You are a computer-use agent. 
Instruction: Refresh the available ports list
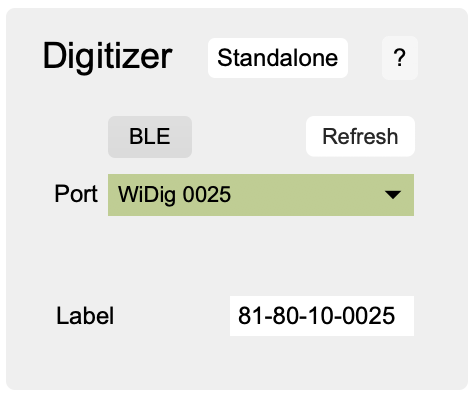pyautogui.click(x=360, y=136)
